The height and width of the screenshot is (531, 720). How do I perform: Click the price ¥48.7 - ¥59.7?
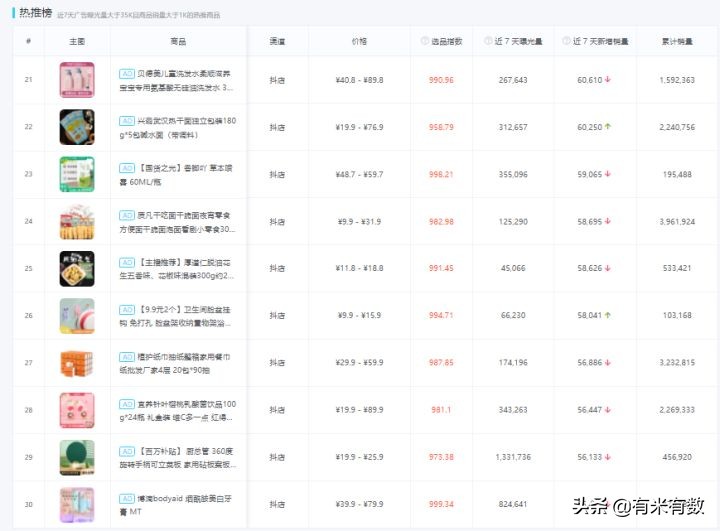point(360,175)
